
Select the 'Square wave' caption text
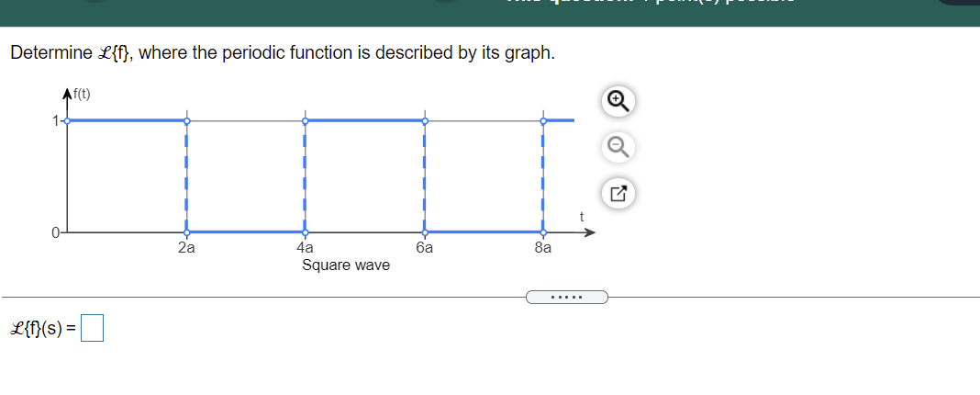346,265
